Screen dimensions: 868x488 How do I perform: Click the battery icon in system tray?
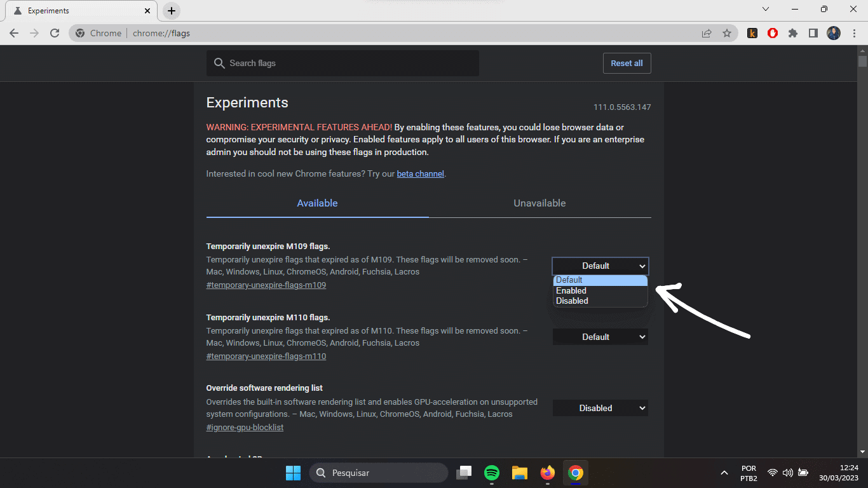(x=803, y=473)
